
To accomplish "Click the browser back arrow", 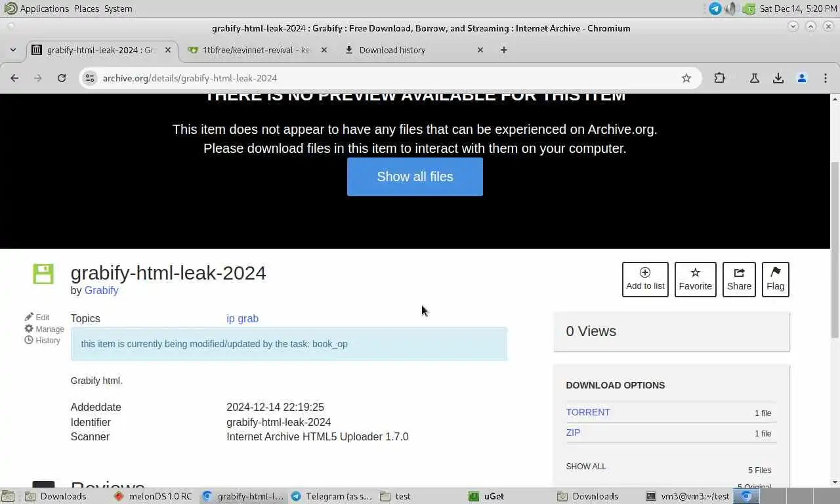I will pos(14,78).
